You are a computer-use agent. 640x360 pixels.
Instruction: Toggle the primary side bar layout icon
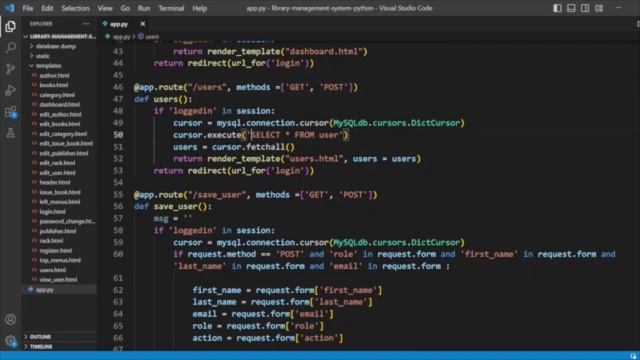[557, 8]
